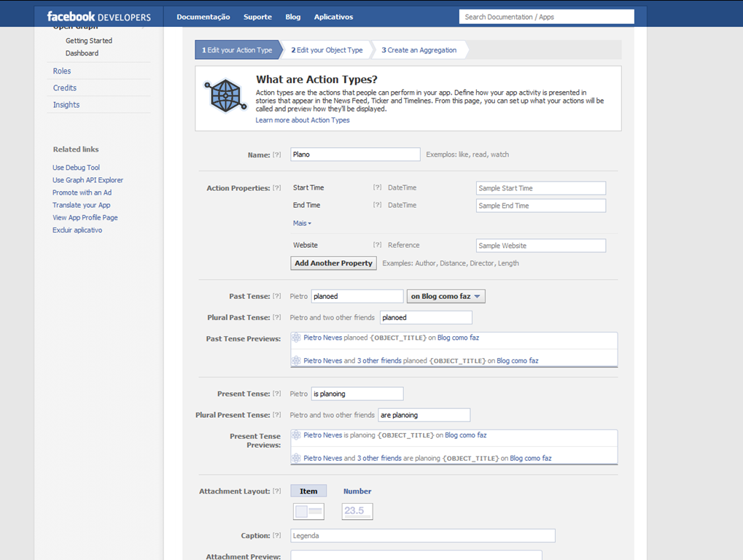Open Insights in sidebar
This screenshot has width=743, height=560.
pyautogui.click(x=66, y=105)
